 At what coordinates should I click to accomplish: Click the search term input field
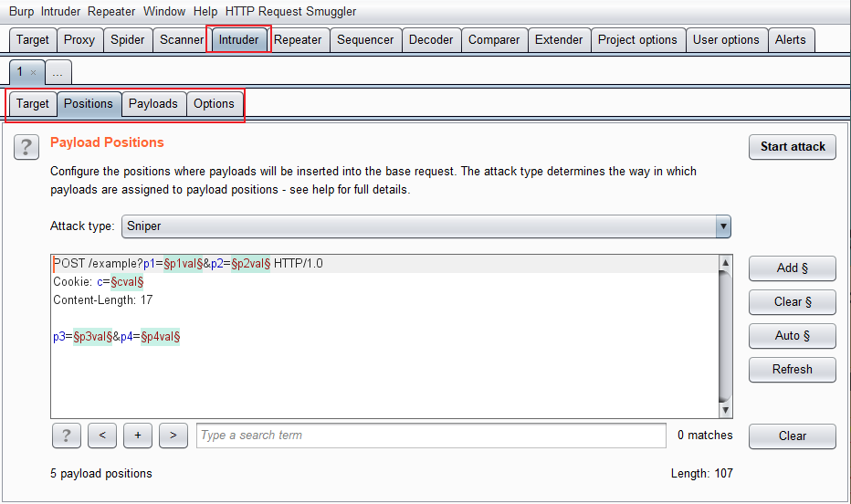click(x=431, y=436)
